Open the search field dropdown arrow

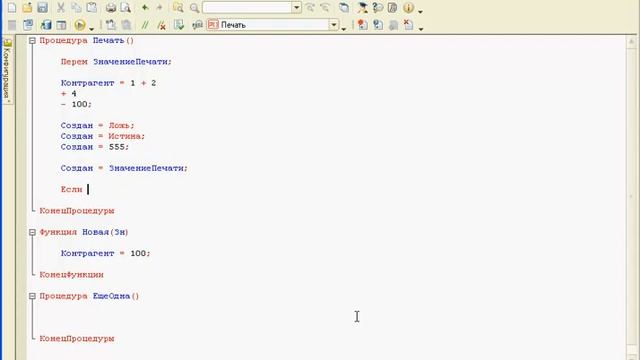coord(297,8)
